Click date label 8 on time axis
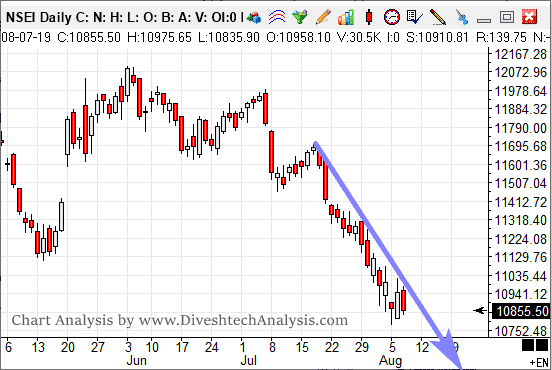 click(x=272, y=347)
